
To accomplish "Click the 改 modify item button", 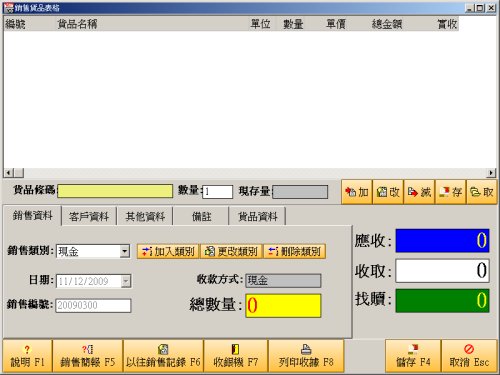I will pos(388,192).
